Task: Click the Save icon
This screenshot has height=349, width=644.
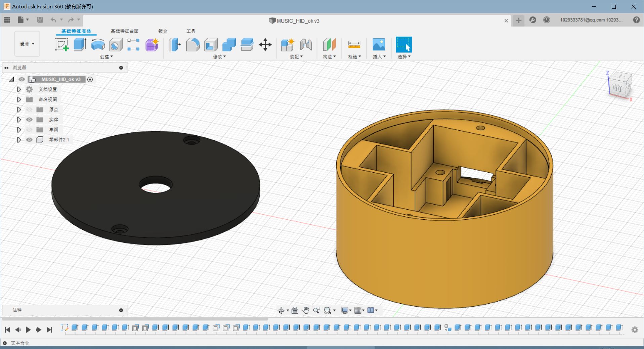Action: [x=40, y=20]
